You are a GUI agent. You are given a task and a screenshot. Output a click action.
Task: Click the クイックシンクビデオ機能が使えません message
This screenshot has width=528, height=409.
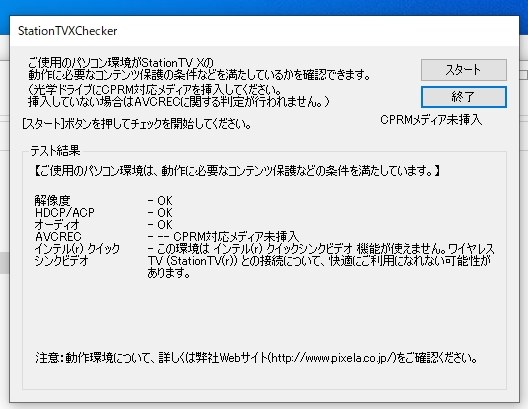pos(321,261)
